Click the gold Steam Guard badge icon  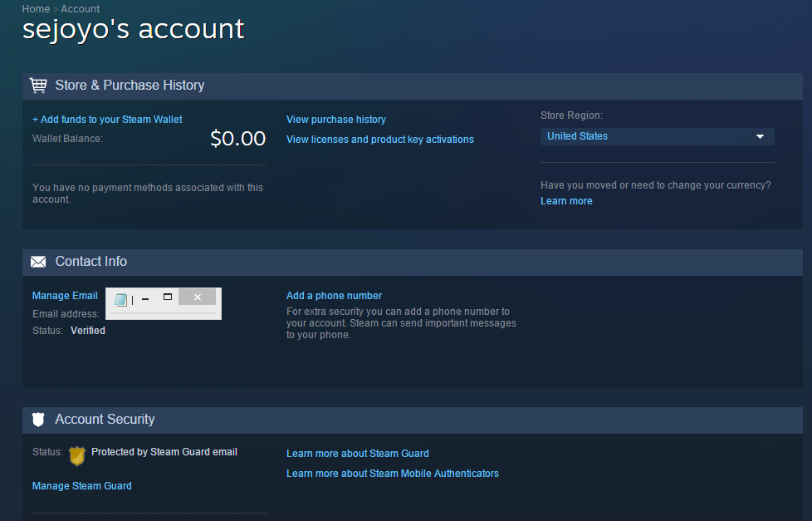[x=77, y=455]
